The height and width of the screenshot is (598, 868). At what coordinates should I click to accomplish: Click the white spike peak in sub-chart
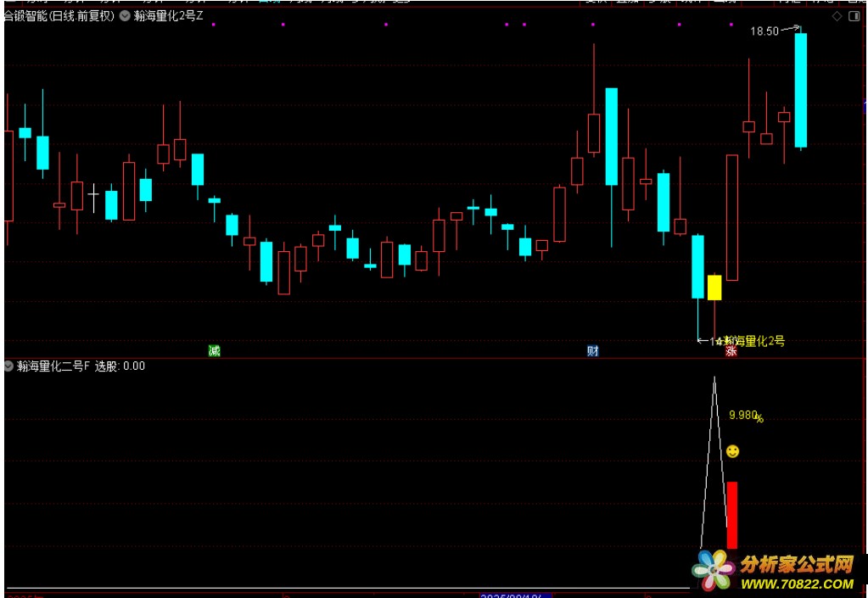[714, 379]
